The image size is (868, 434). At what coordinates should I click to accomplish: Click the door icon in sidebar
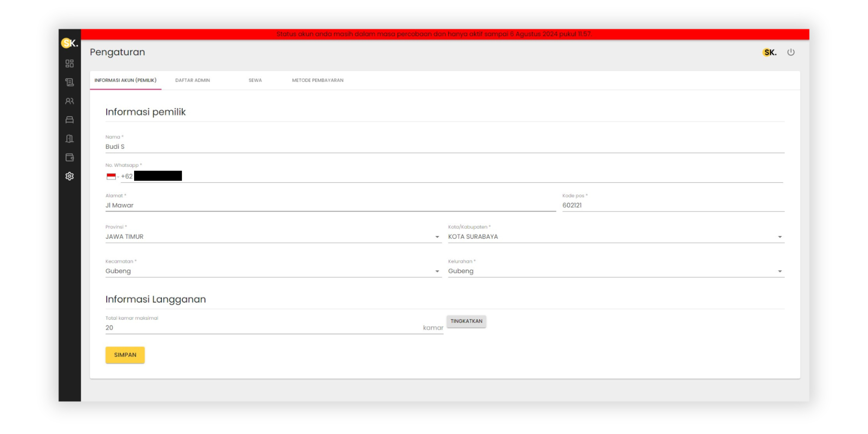[69, 139]
